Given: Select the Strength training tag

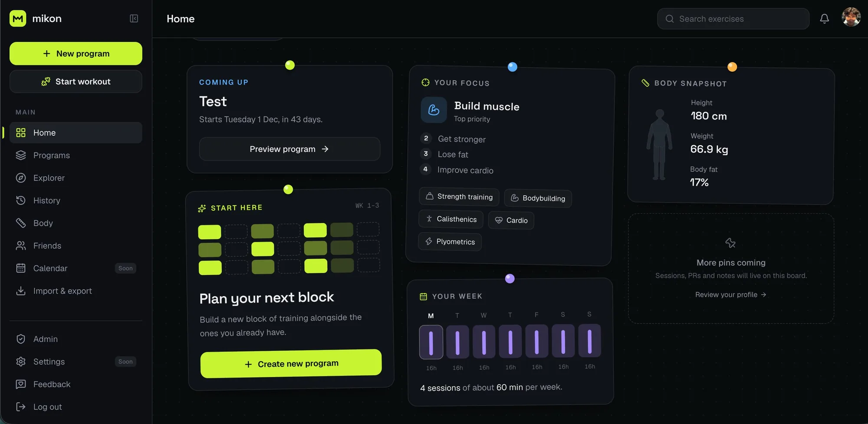Looking at the screenshot, I should tap(459, 197).
